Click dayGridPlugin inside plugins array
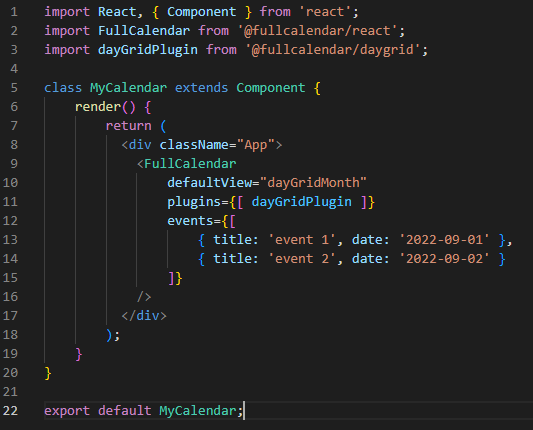 coord(302,202)
